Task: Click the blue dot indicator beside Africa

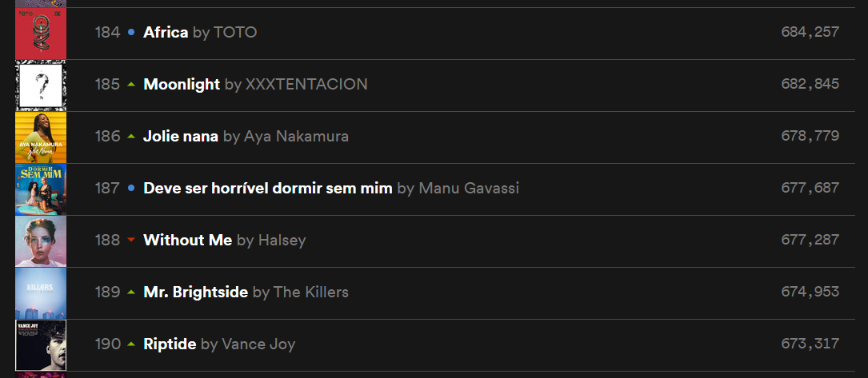Action: click(x=131, y=32)
